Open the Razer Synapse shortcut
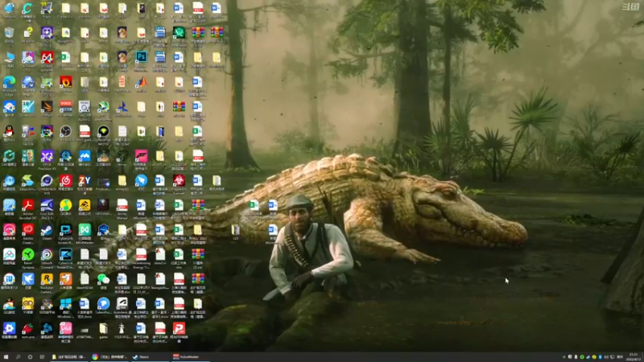This screenshot has height=362, width=644. coord(28,257)
